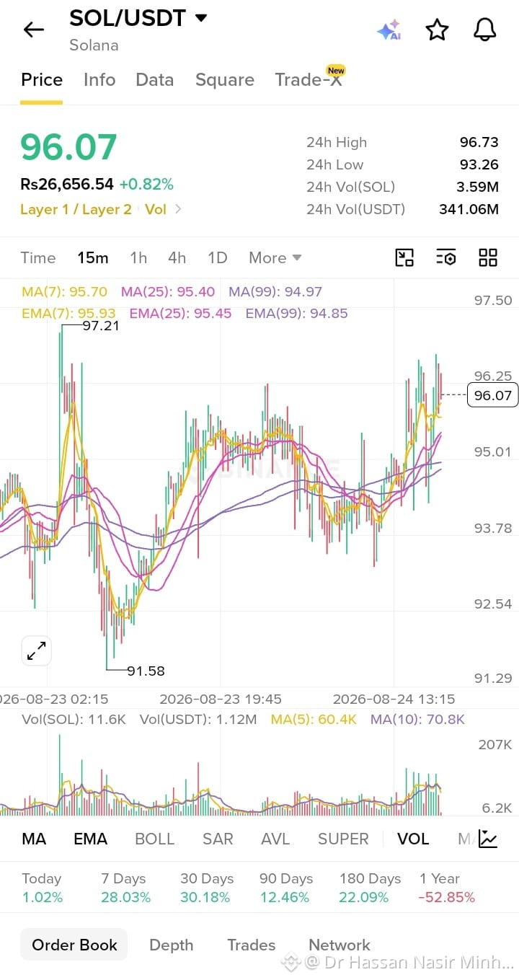Toggle the MA indicator
This screenshot has height=980, width=519.
tap(34, 839)
